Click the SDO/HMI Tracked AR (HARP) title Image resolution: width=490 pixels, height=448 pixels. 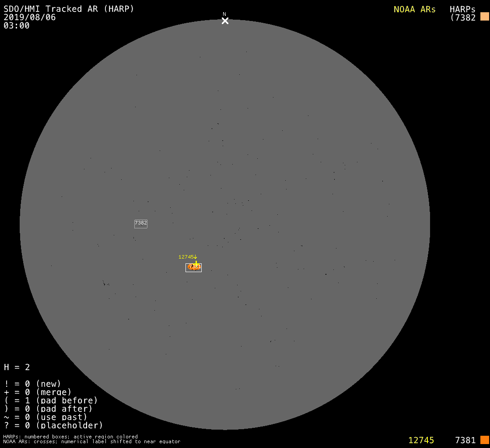point(69,9)
